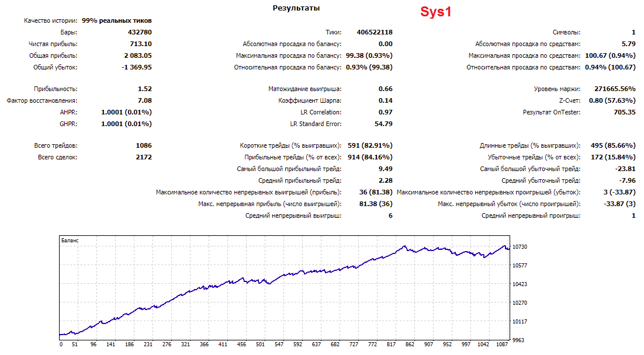644x355 pixels.
Task: Click the Абсолютная просадка по балансу label
Action: 292,44
